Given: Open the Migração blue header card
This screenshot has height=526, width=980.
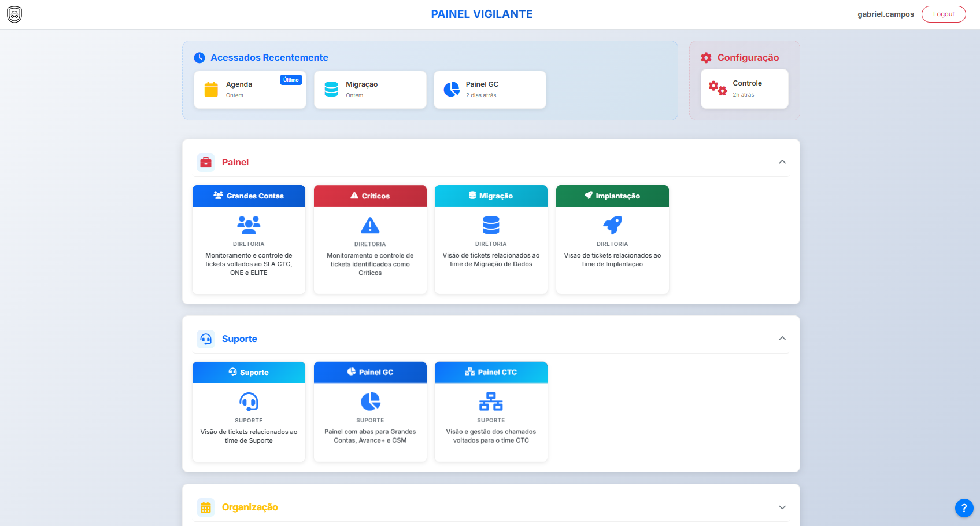Looking at the screenshot, I should coord(491,196).
